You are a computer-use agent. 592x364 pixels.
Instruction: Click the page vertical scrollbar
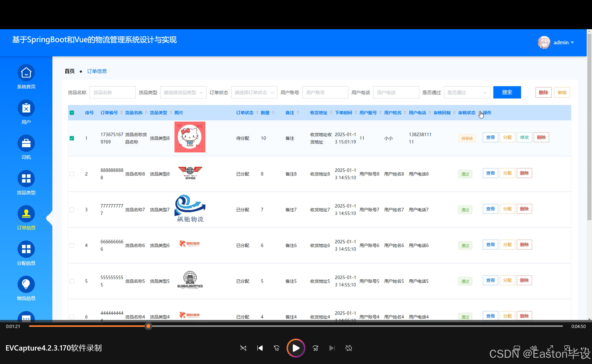coord(589,127)
